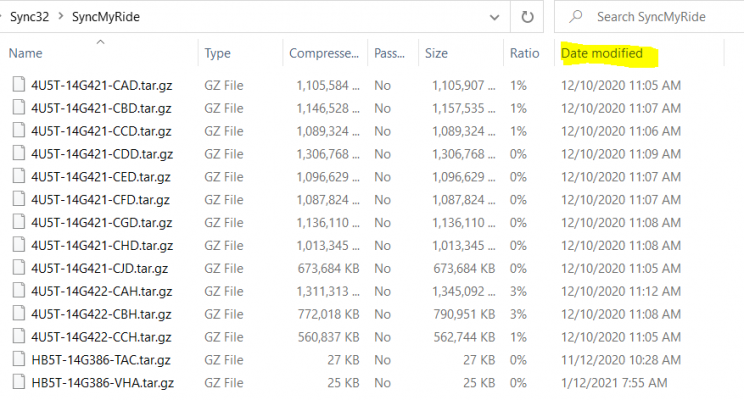Screen dimensions: 744x400
Task: Click the 1,157,535 size cell
Action: pos(464,108)
